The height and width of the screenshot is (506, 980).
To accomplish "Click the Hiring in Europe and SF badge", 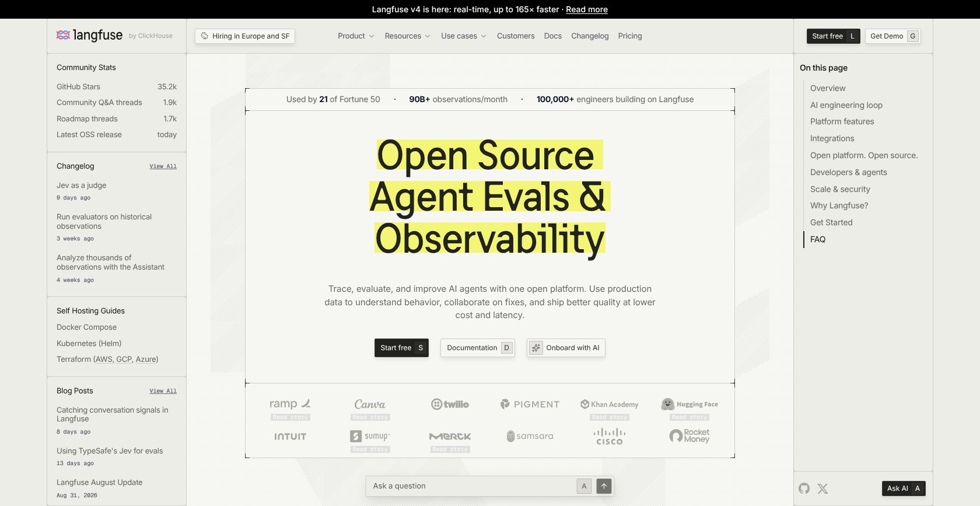I will coord(245,36).
